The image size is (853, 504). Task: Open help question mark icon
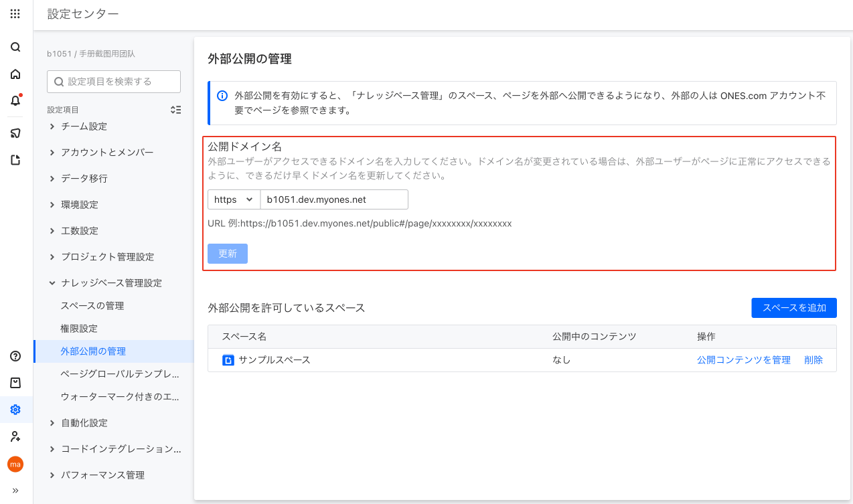15,356
